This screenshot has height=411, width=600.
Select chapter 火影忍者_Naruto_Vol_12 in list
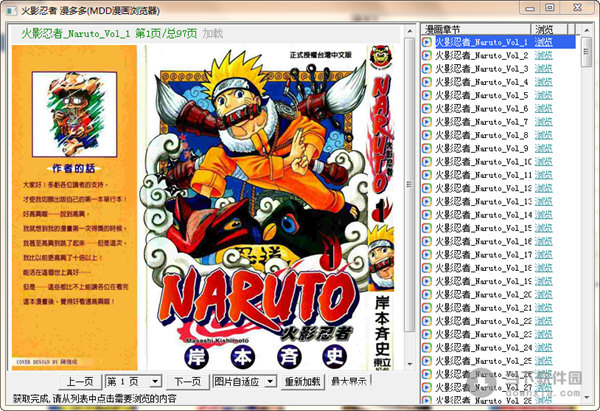click(484, 188)
